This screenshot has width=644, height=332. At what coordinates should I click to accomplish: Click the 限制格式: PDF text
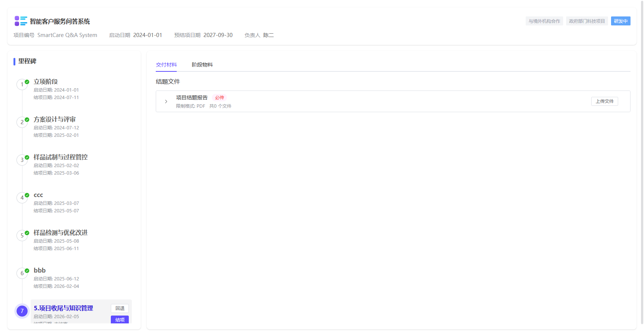pyautogui.click(x=191, y=106)
